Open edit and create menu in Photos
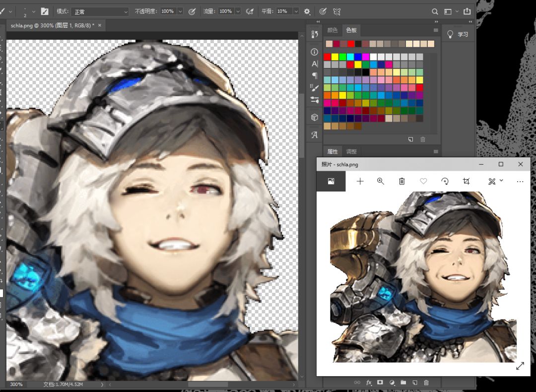Image resolution: width=536 pixels, height=392 pixels. (495, 181)
